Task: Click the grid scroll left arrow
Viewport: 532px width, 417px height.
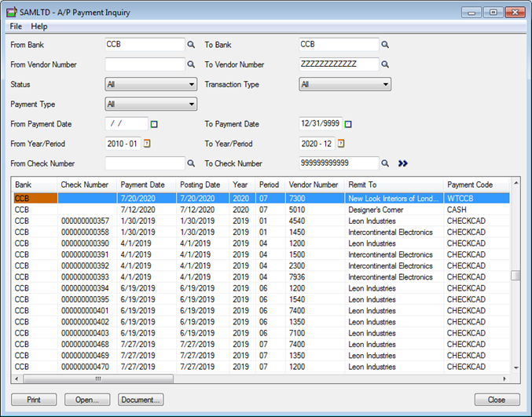Action: (17, 379)
